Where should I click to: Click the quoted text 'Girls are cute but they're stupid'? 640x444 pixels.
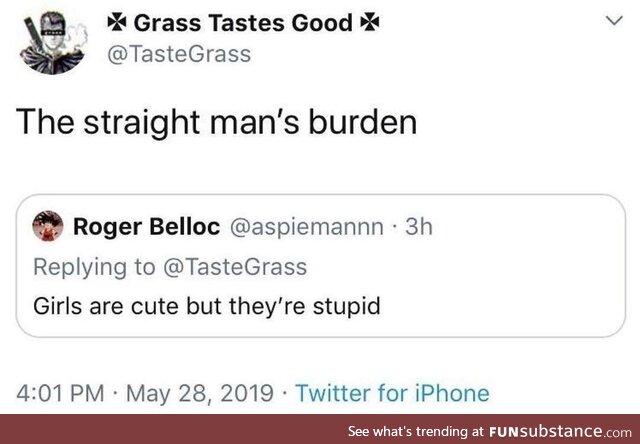[208, 305]
